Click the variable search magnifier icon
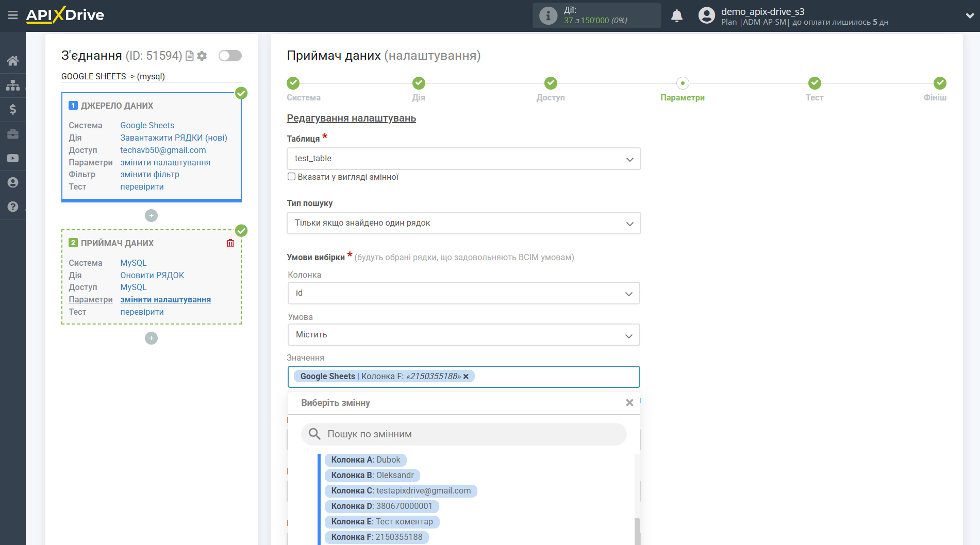The image size is (980, 545). click(x=314, y=434)
